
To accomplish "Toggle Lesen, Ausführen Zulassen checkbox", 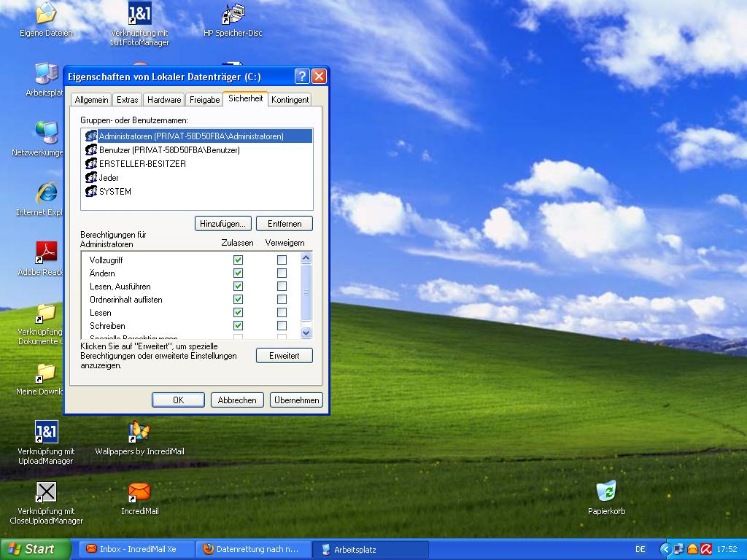I will [239, 286].
